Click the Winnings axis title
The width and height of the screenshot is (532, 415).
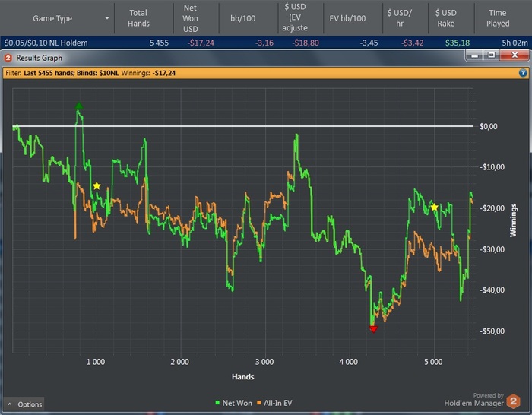pos(513,220)
